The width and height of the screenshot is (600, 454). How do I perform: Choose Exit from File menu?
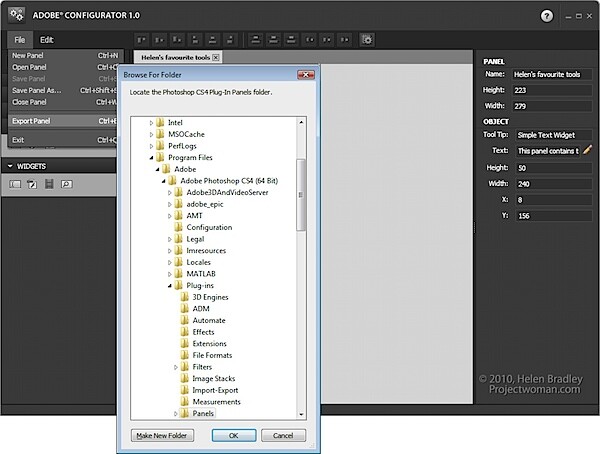63,140
